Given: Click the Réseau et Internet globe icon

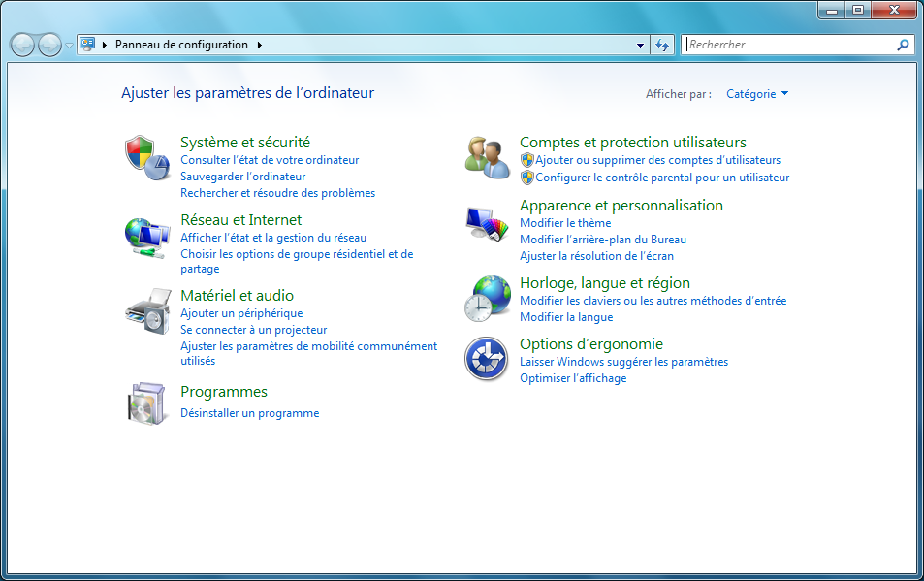Looking at the screenshot, I should coord(147,238).
